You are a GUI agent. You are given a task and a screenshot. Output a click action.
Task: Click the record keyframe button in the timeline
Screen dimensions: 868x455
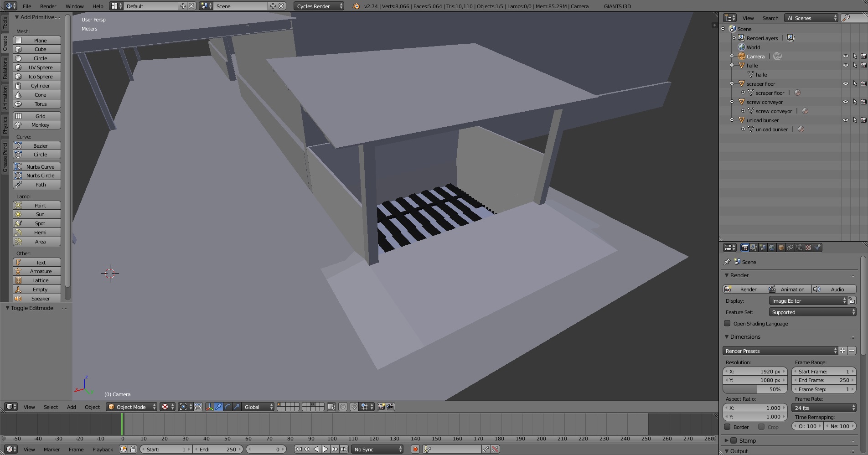click(415, 449)
